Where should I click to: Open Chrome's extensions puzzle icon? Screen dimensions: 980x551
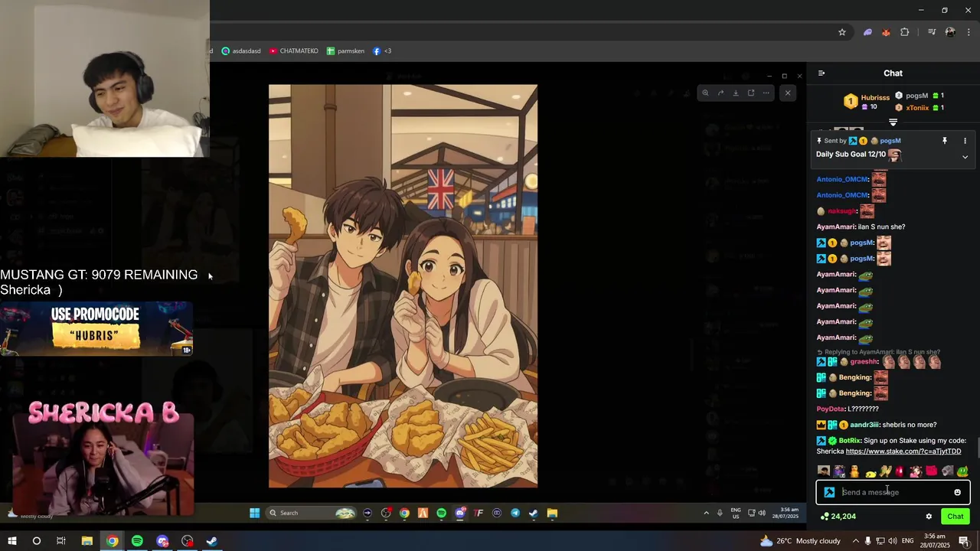pos(905,32)
